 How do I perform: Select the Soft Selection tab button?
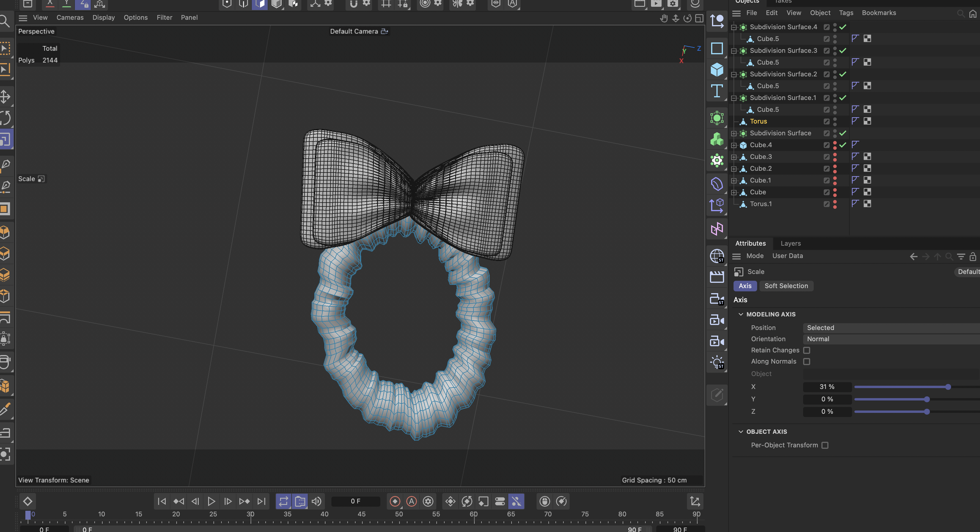point(786,286)
